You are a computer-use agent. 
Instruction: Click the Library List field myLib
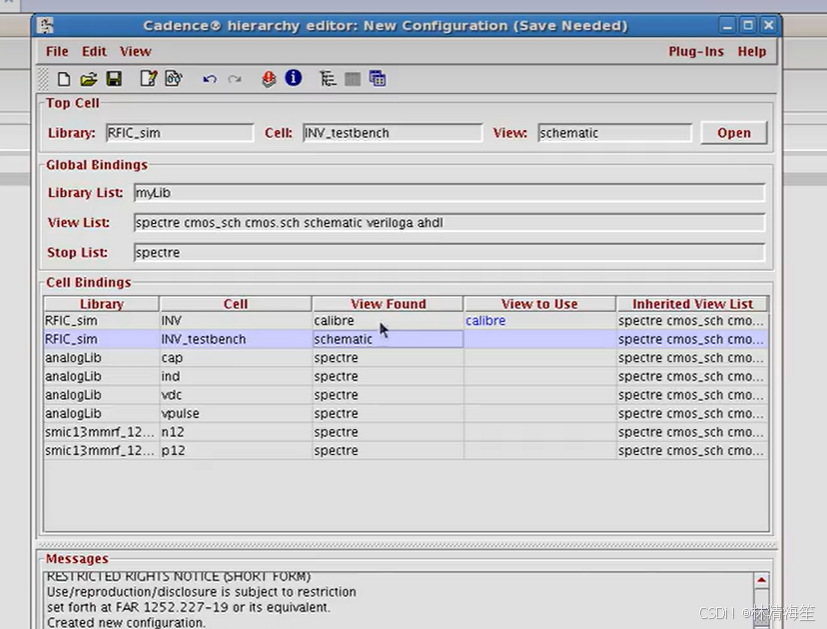click(x=449, y=192)
